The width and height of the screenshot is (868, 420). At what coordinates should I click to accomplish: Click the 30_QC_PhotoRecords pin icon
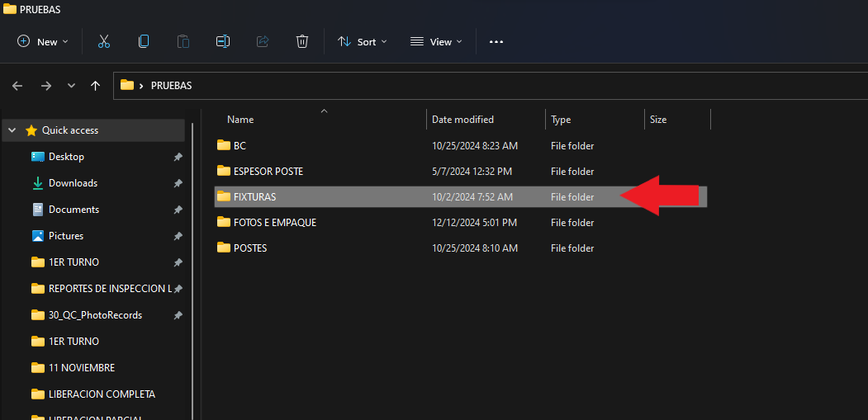pyautogui.click(x=178, y=315)
